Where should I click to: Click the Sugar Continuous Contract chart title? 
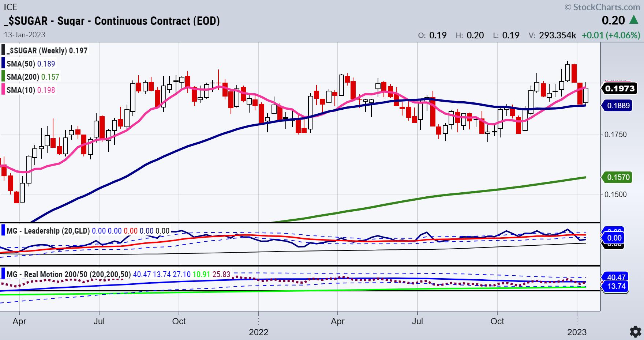coord(112,21)
